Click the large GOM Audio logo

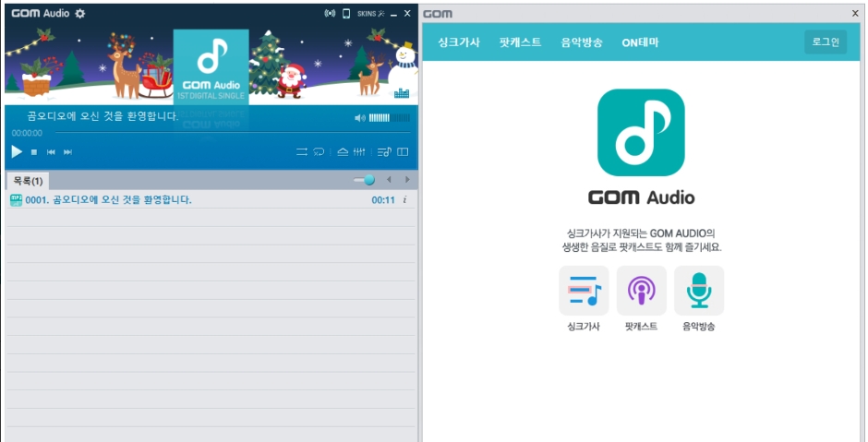tap(641, 133)
